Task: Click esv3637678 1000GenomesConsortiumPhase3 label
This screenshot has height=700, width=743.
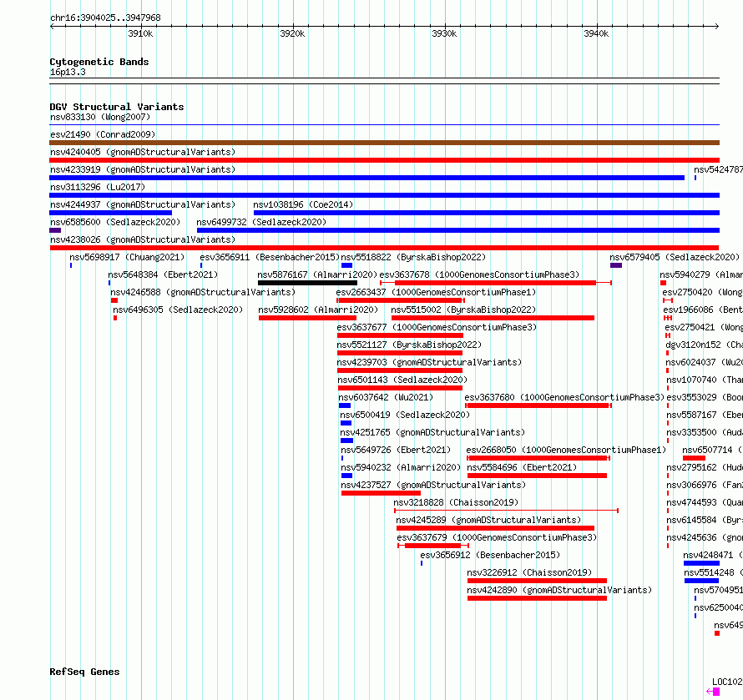Action: click(x=479, y=274)
